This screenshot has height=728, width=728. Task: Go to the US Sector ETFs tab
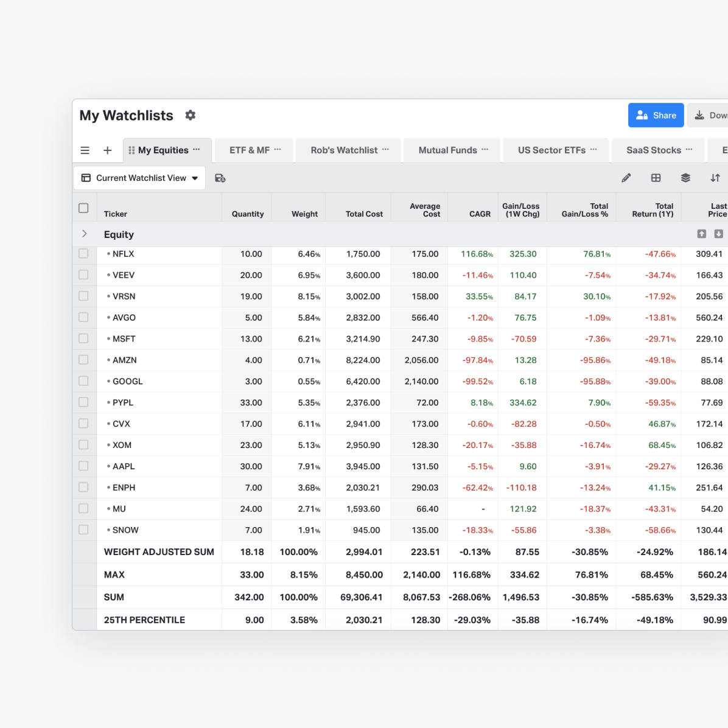pyautogui.click(x=556, y=150)
